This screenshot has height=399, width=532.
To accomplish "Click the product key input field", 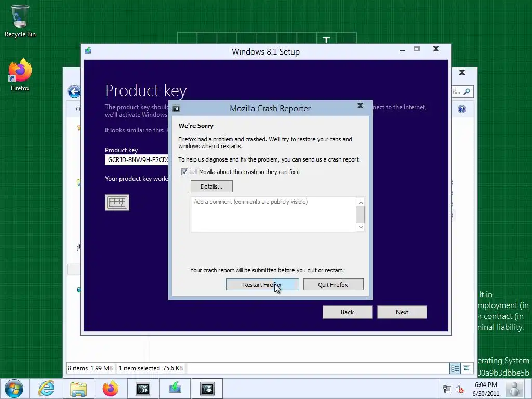I will [x=137, y=160].
